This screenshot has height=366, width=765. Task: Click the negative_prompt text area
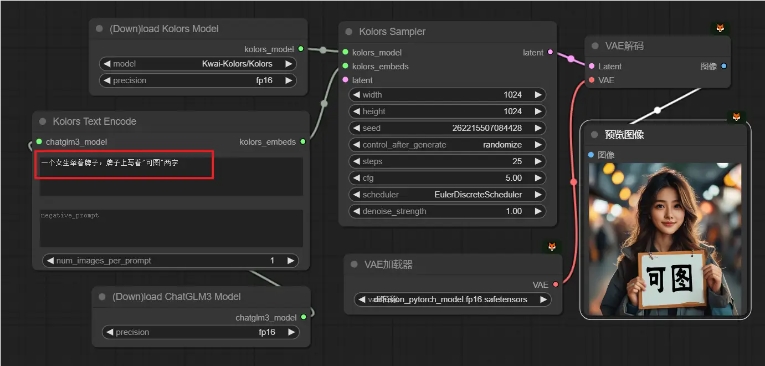tap(171, 228)
